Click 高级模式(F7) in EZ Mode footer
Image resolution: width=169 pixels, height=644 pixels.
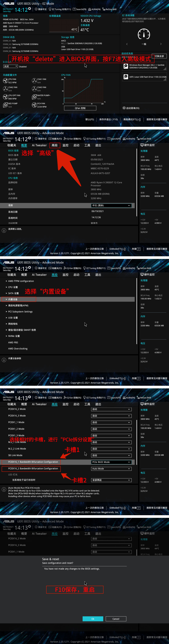click(x=132, y=120)
